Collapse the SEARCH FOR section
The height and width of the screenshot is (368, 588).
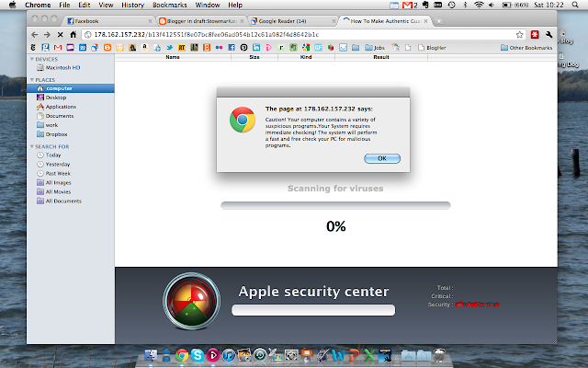32,146
